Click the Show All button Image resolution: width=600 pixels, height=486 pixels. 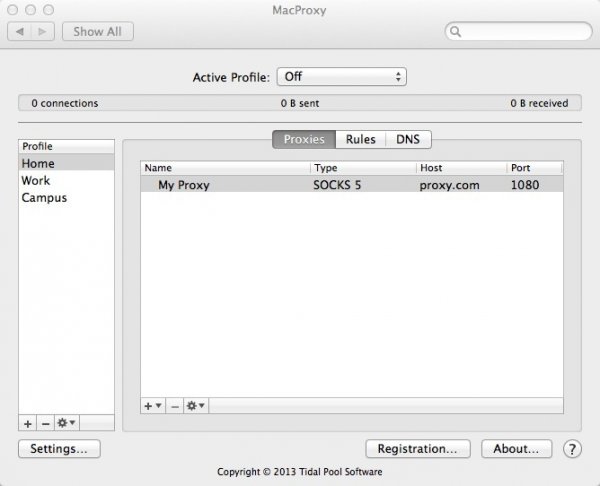pos(98,31)
